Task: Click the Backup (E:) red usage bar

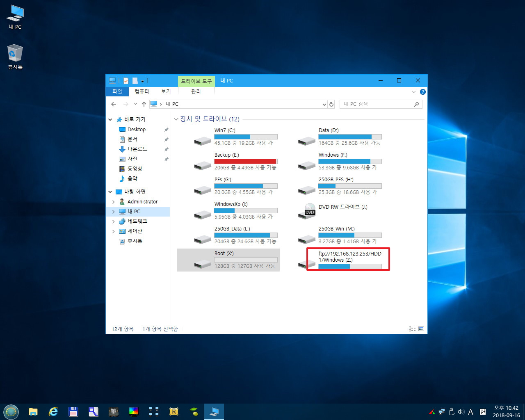Action: click(x=246, y=161)
